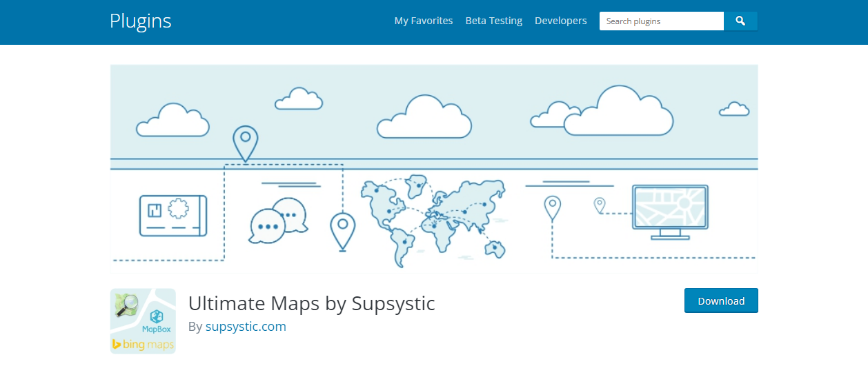868x366 pixels.
Task: Open My Favorites page
Action: [424, 21]
